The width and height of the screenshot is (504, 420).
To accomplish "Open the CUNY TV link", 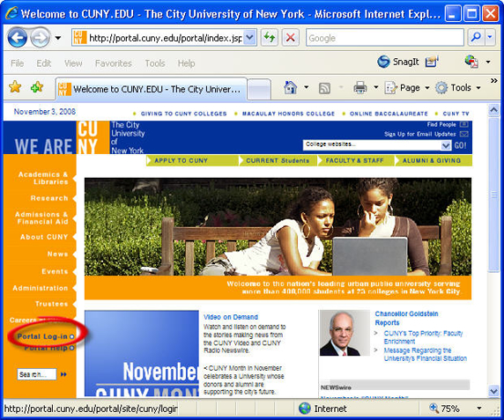I will 456,114.
